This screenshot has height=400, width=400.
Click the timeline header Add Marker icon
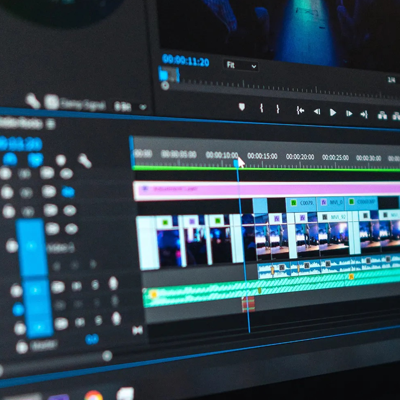[61, 160]
